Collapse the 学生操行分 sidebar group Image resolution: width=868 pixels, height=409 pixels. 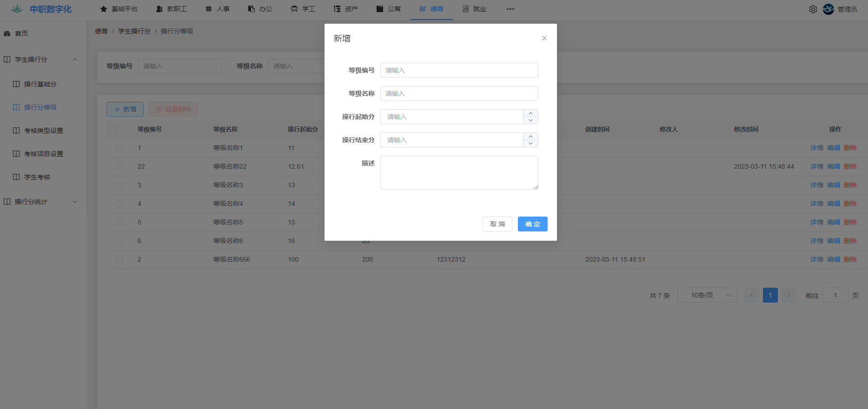75,59
